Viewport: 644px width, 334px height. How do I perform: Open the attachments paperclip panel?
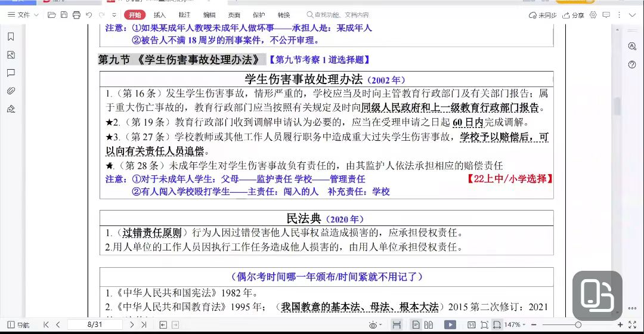tap(11, 91)
